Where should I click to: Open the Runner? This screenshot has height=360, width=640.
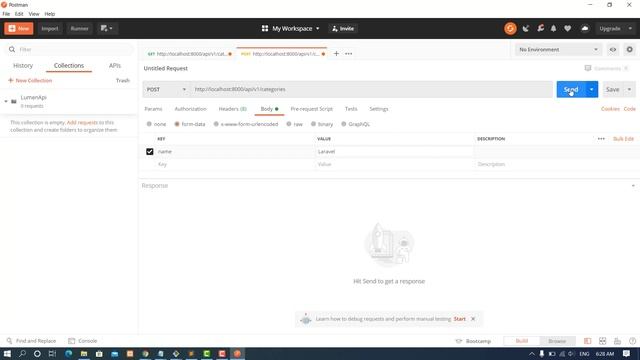[x=79, y=29]
